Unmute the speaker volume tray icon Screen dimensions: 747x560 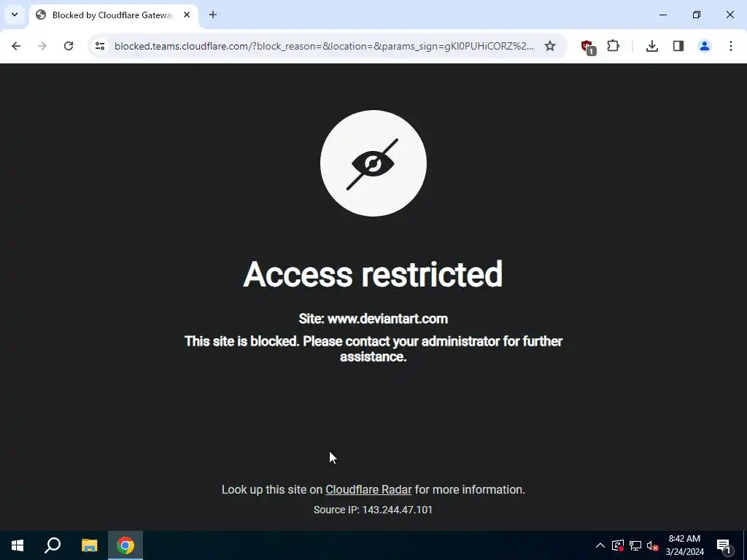click(x=653, y=545)
